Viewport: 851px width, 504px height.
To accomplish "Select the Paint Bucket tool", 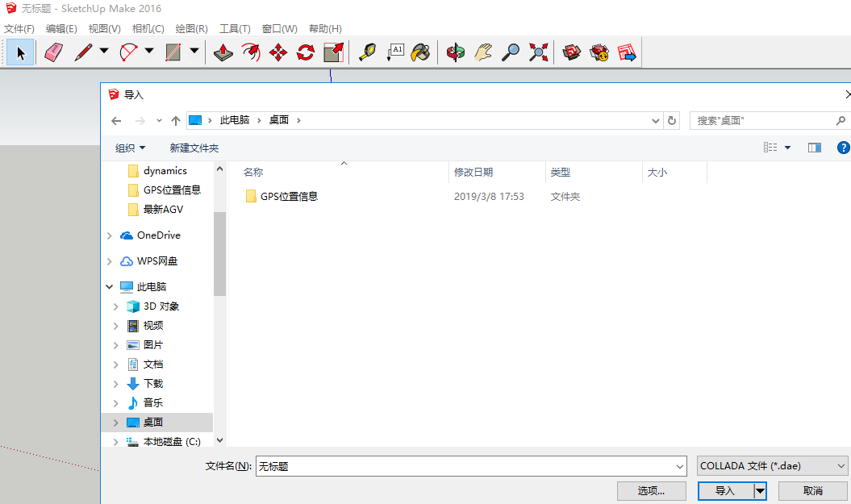I will (422, 52).
